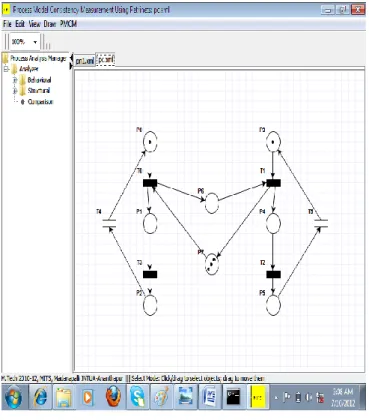
Task: Open Skype from the taskbar
Action: (x=137, y=397)
